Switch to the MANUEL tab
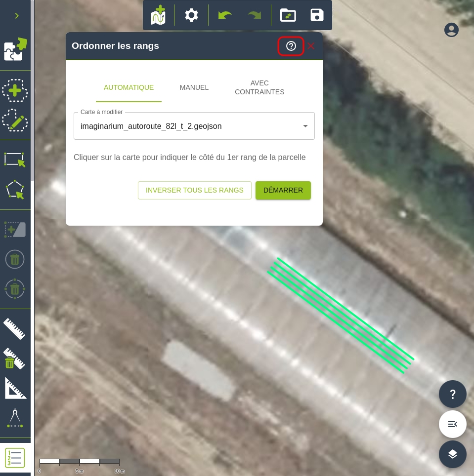Screen dimensions: 474x476 pos(194,87)
